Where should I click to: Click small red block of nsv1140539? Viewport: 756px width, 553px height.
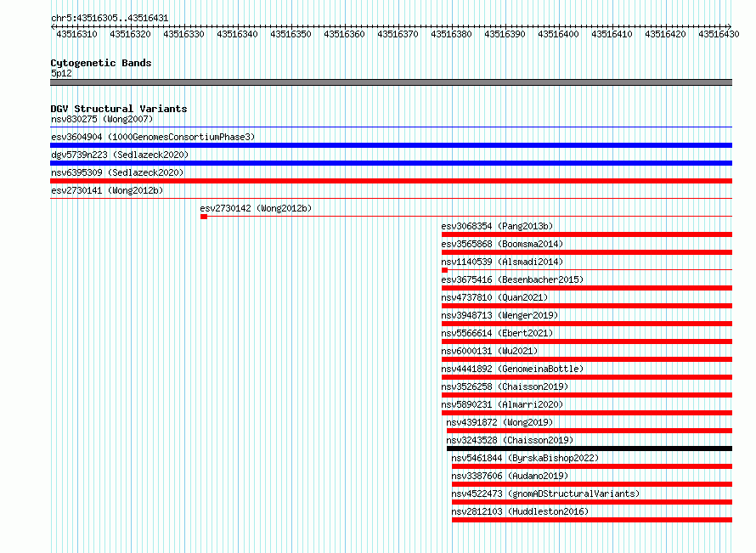(x=444, y=270)
